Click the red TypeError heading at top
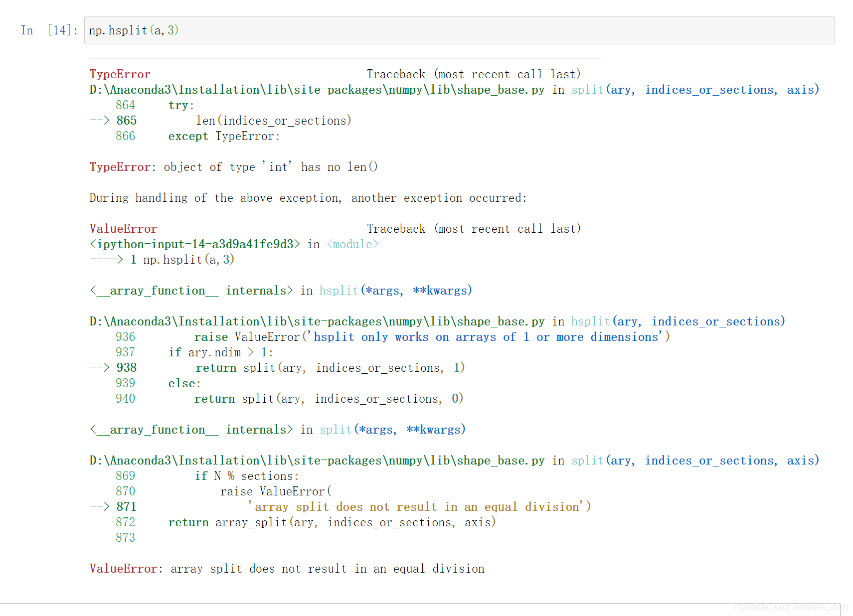This screenshot has height=616, width=853. tap(120, 74)
